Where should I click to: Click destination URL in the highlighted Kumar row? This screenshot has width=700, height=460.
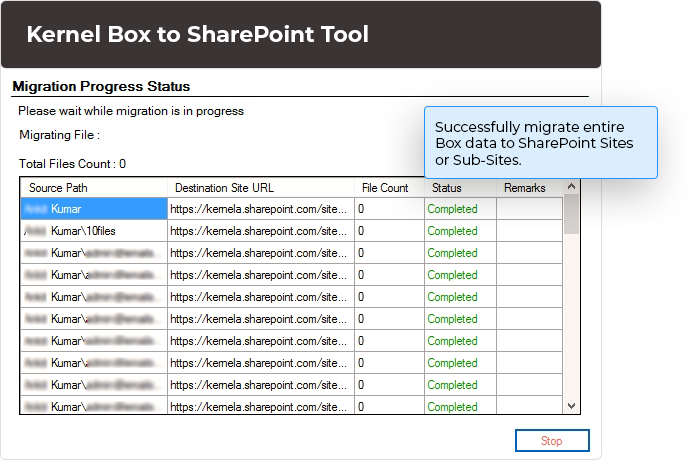[x=261, y=209]
